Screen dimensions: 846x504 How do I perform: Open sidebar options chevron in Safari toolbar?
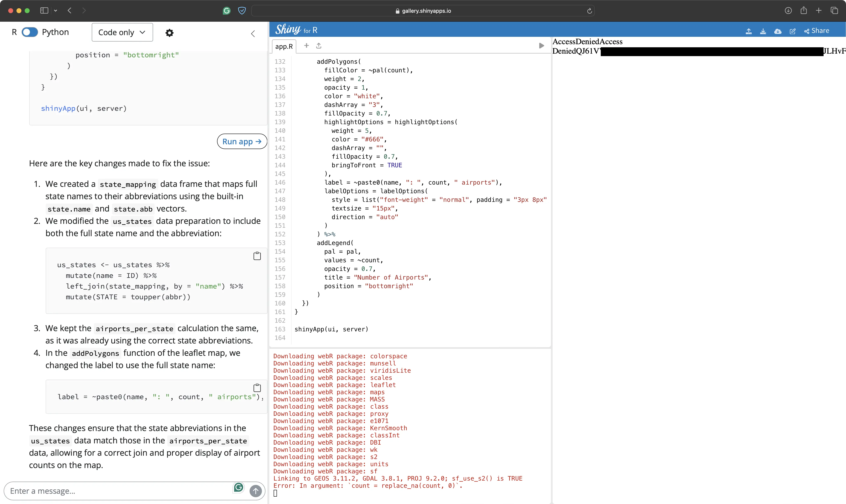coord(56,10)
